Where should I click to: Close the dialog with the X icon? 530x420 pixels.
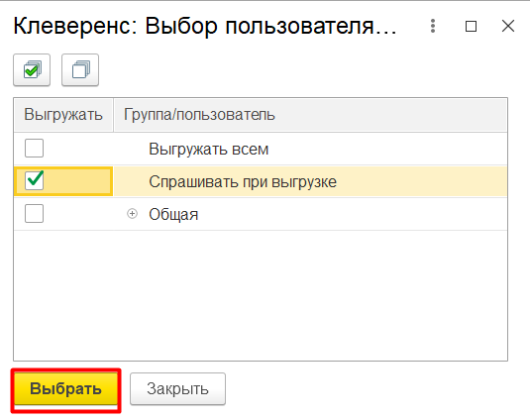[x=507, y=26]
